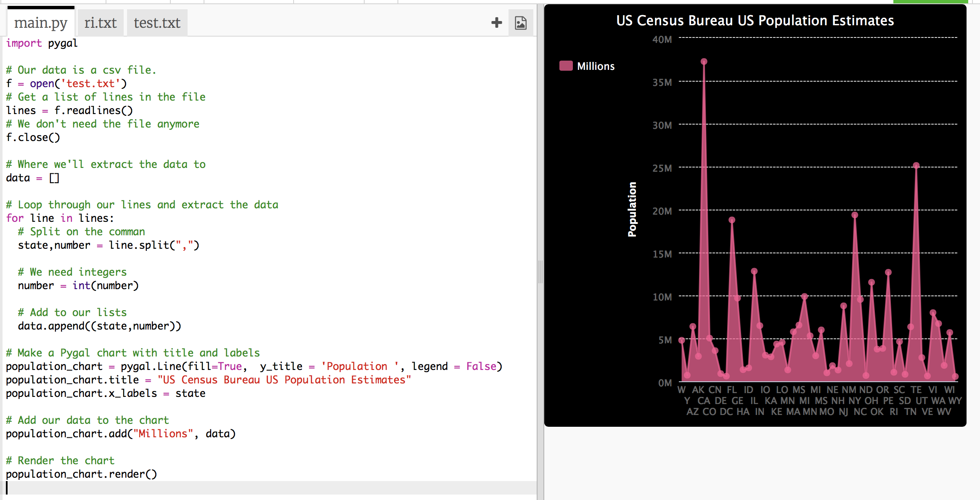Screen dimensions: 980x500
Task: Click the data point just below 20M above FL
Action: (732, 220)
